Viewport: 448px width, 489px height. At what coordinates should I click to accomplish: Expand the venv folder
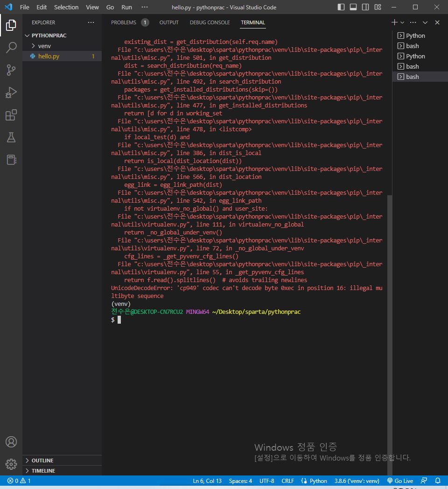point(63,46)
